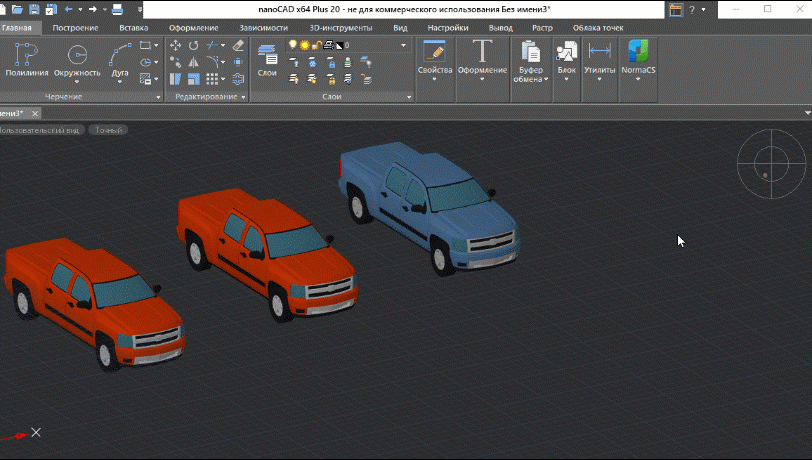Screen dimensions: 812x460
Task: Click the Print icon in quick access toolbar
Action: click(x=117, y=9)
